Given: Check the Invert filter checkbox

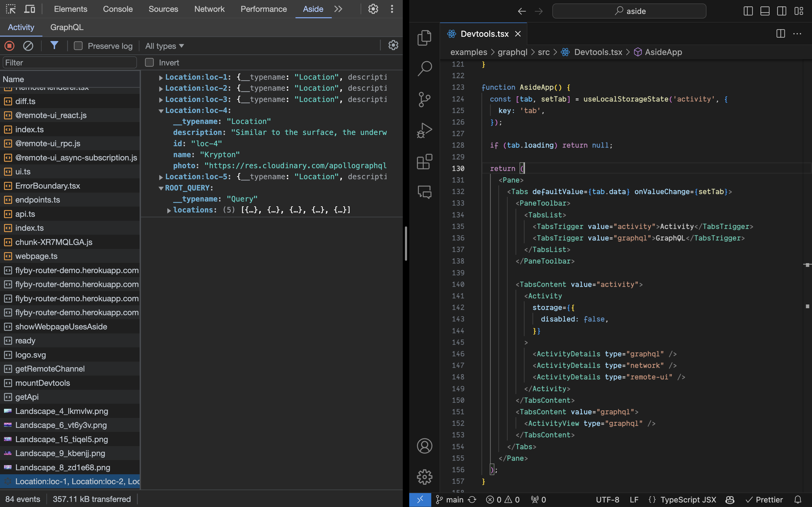Looking at the screenshot, I should (x=149, y=62).
